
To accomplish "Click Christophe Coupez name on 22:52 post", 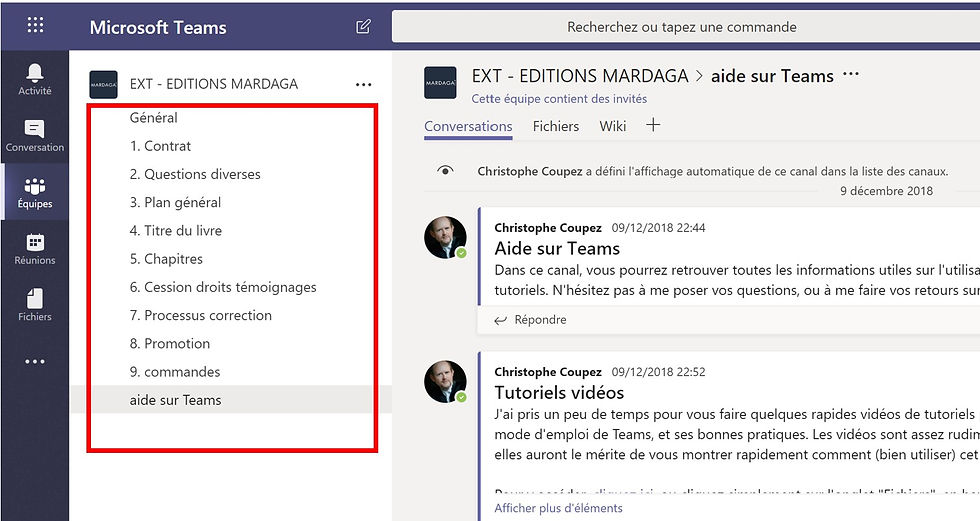I will click(x=548, y=372).
